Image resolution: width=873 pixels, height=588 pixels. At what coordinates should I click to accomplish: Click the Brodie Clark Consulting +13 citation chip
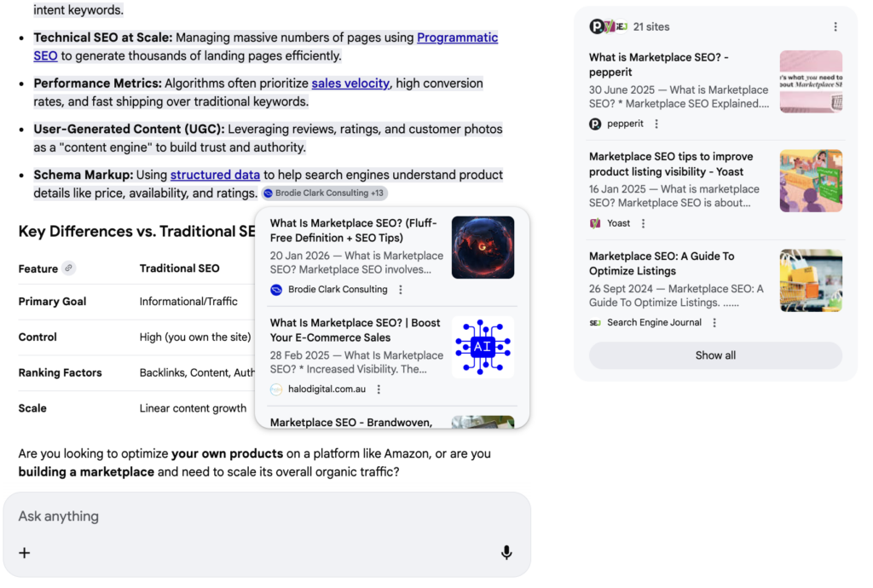(x=325, y=193)
